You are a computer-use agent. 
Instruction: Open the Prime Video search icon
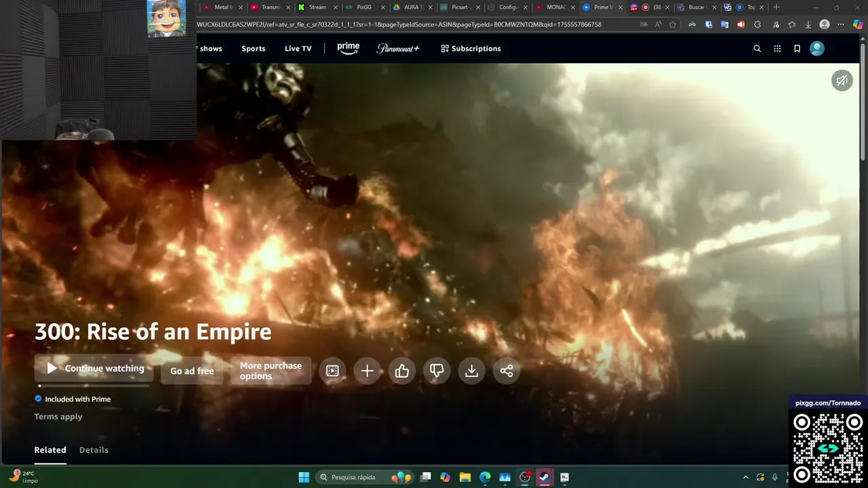(x=757, y=49)
